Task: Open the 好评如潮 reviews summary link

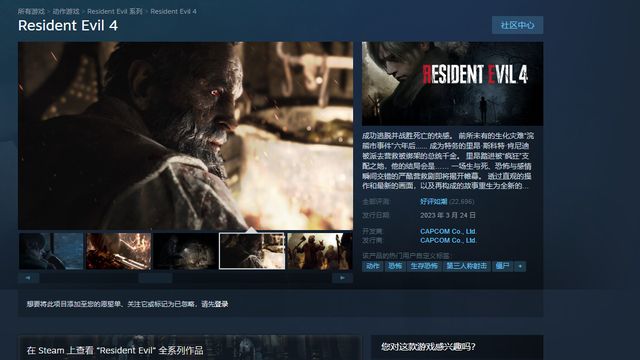Action: pyautogui.click(x=433, y=202)
